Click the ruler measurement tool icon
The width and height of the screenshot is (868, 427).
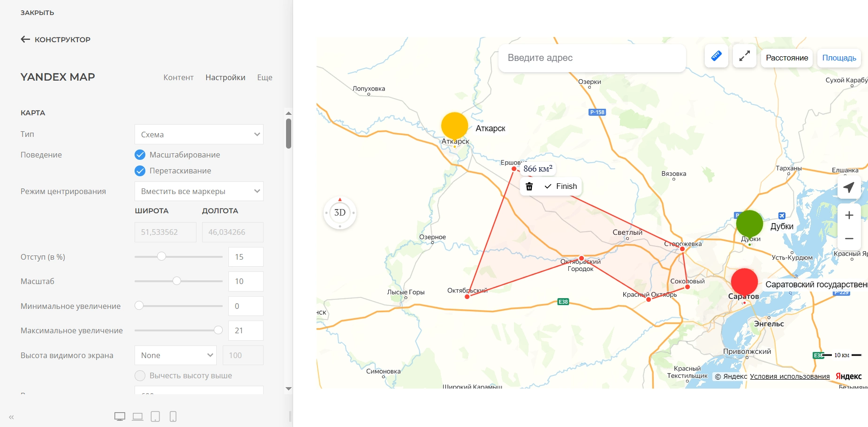click(x=716, y=56)
